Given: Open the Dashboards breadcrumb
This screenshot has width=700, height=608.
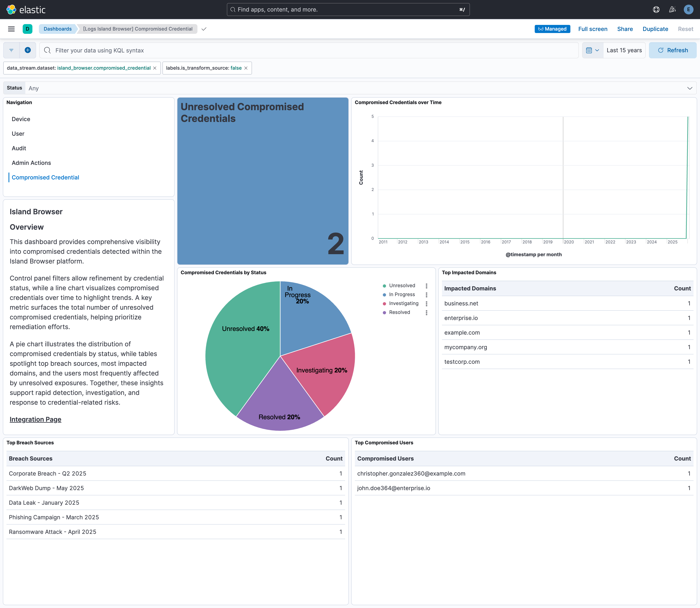Looking at the screenshot, I should [57, 29].
